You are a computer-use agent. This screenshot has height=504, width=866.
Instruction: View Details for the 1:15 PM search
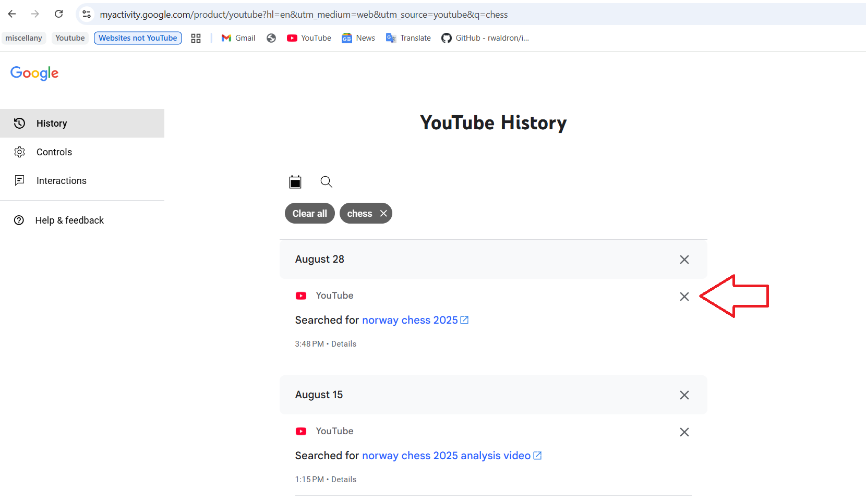click(344, 480)
